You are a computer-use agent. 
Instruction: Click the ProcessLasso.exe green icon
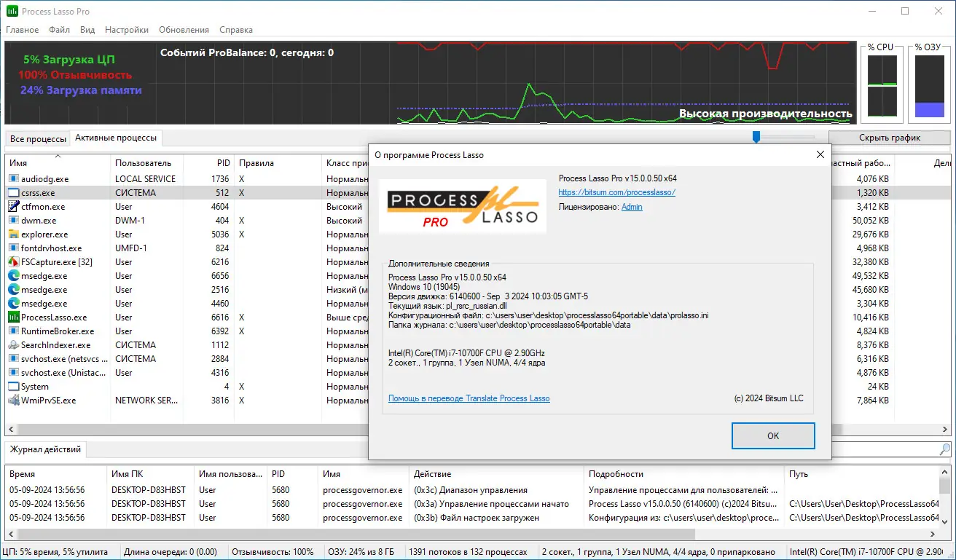[x=14, y=318]
